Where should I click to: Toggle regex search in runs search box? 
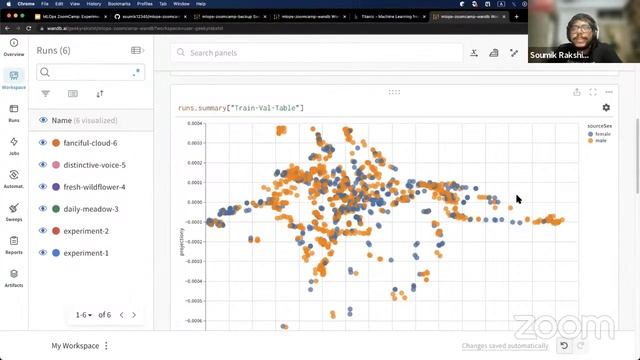pyautogui.click(x=136, y=73)
